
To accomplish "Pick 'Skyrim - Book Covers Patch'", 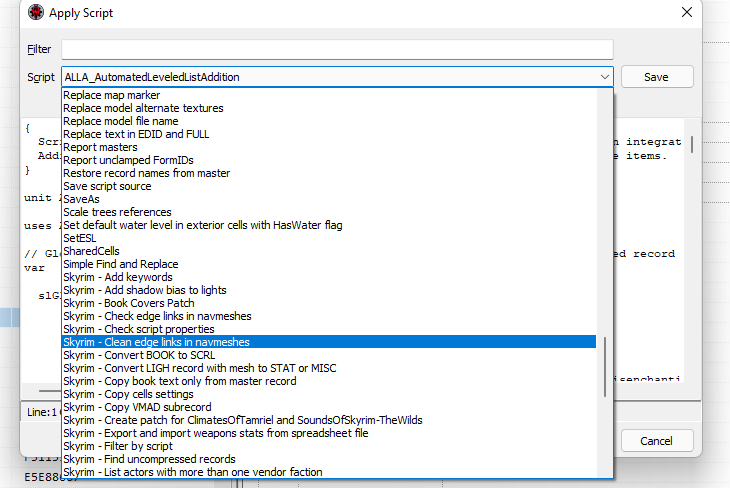I will point(329,303).
